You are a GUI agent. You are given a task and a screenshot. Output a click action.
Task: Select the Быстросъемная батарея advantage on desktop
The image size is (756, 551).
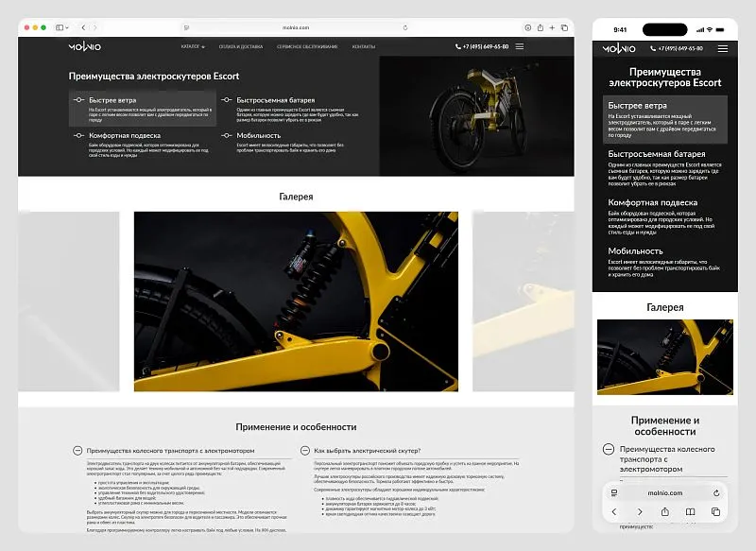click(290, 109)
